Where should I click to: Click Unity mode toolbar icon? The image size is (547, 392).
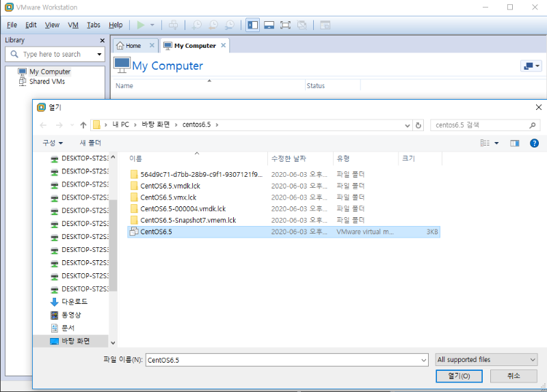[x=302, y=25]
